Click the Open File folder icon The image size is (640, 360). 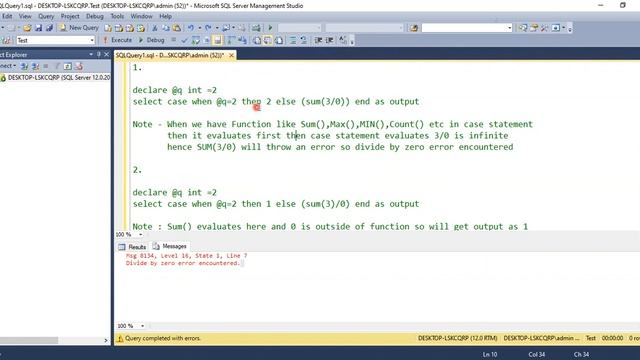[x=27, y=28]
